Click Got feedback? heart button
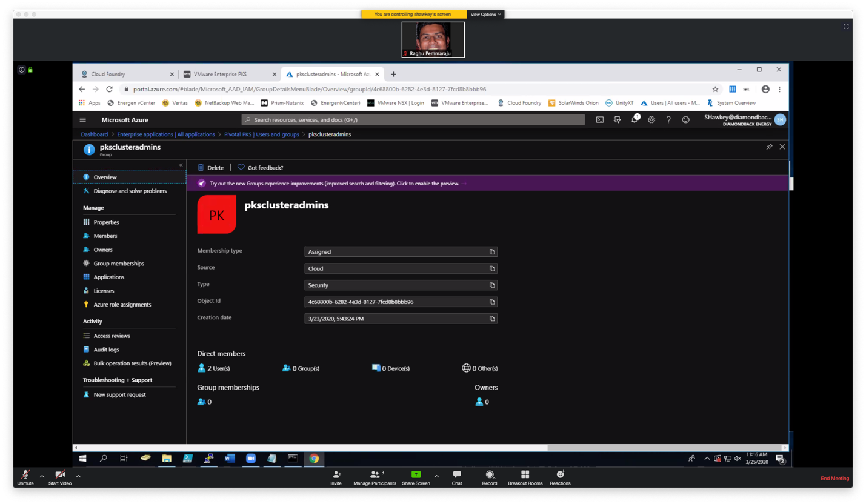866x504 pixels. click(260, 168)
